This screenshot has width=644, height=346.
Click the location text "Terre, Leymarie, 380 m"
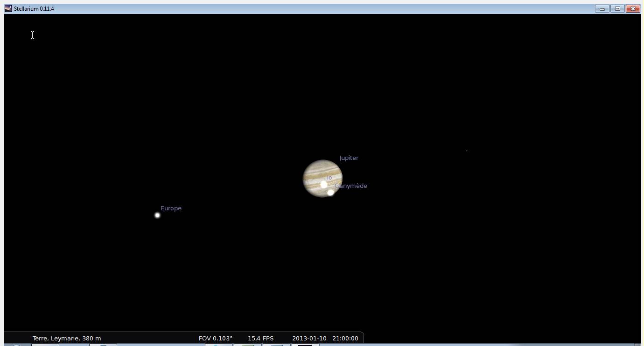click(67, 339)
